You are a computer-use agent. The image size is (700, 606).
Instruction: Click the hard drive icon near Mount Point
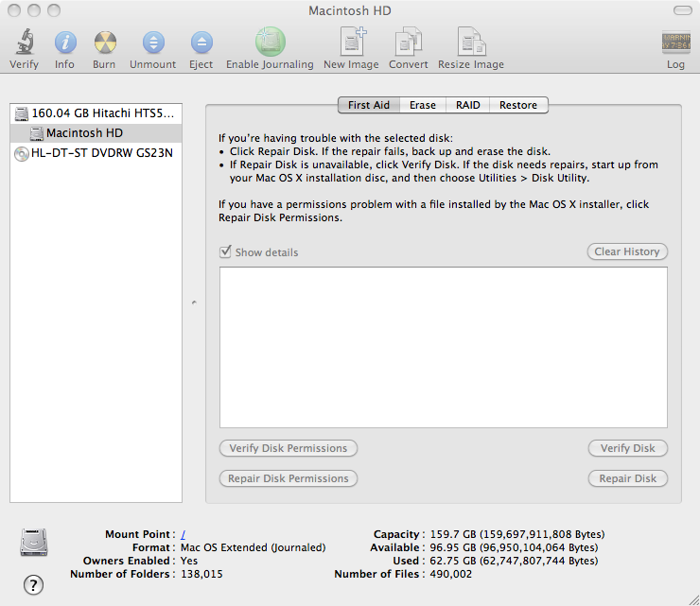33,543
